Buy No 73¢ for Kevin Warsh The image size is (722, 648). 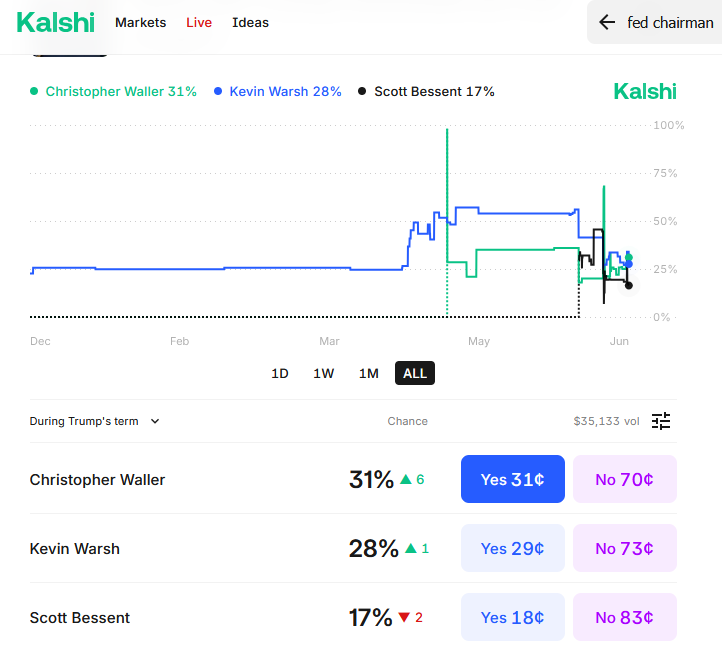(624, 548)
